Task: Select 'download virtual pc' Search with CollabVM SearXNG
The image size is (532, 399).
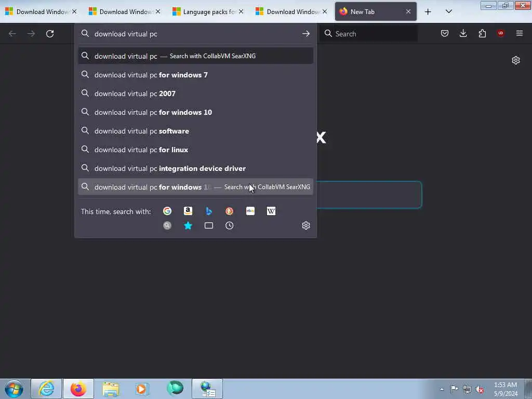Action: tap(195, 56)
